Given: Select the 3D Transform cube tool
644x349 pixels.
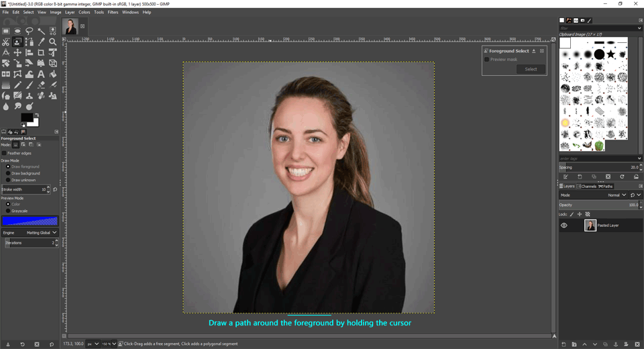Looking at the screenshot, I should coord(52,63).
